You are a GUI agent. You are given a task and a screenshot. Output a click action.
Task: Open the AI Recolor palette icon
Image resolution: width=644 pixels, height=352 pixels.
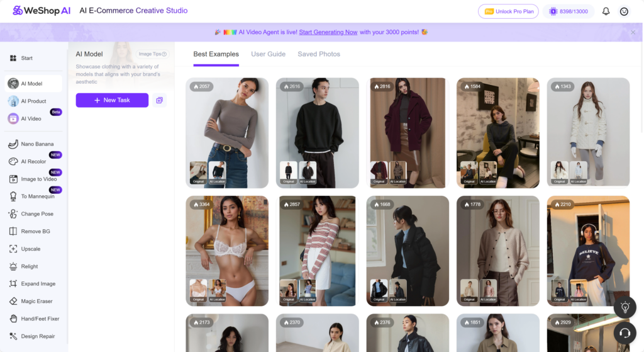coord(13,162)
